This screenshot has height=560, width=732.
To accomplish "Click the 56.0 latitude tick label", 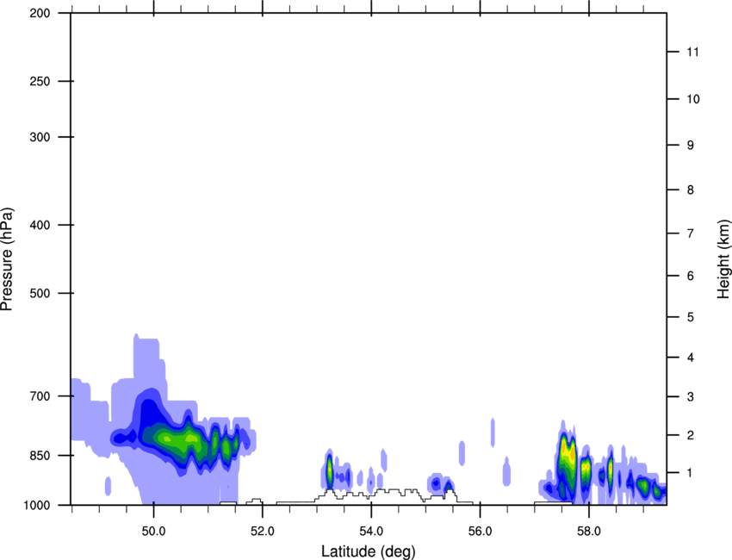I will (480, 531).
